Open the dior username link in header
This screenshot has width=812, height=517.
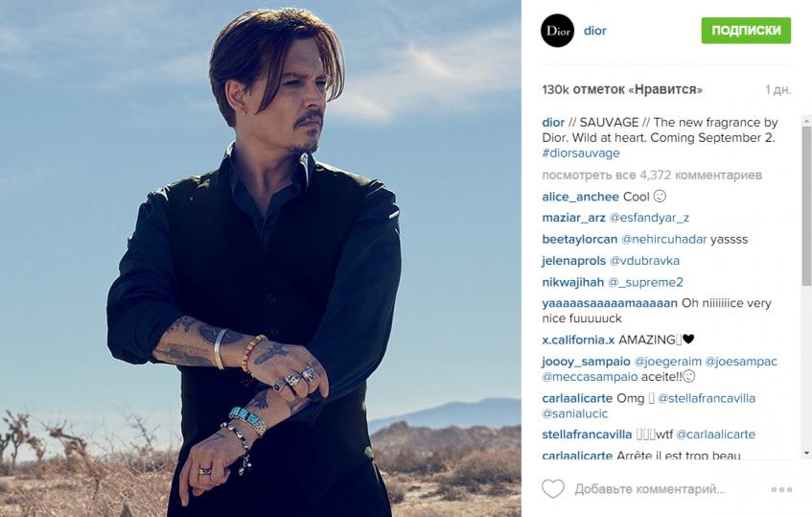594,31
